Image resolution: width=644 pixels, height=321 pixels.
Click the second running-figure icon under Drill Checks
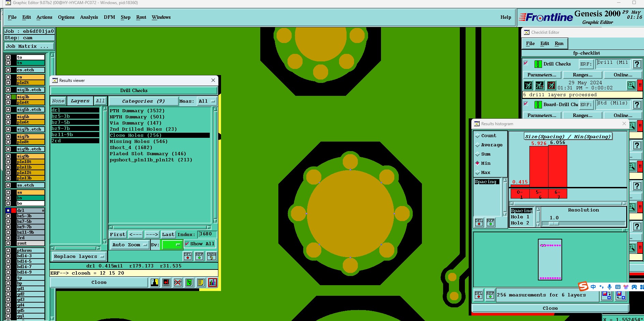tap(540, 85)
